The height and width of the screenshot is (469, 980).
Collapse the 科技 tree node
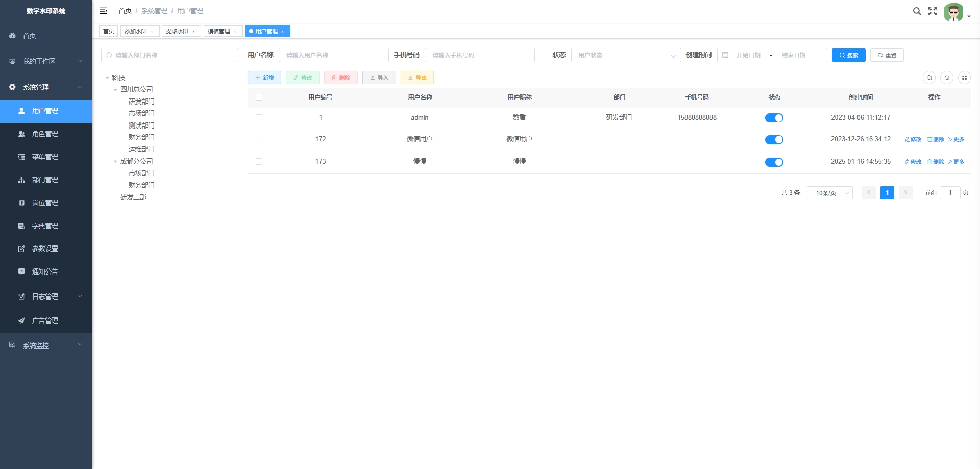coord(107,78)
